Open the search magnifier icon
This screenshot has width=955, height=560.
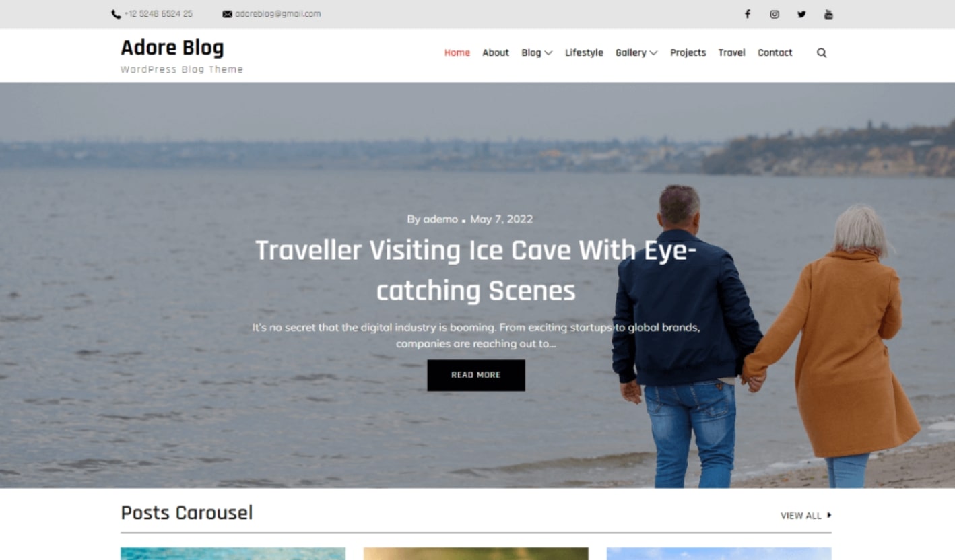(x=822, y=53)
